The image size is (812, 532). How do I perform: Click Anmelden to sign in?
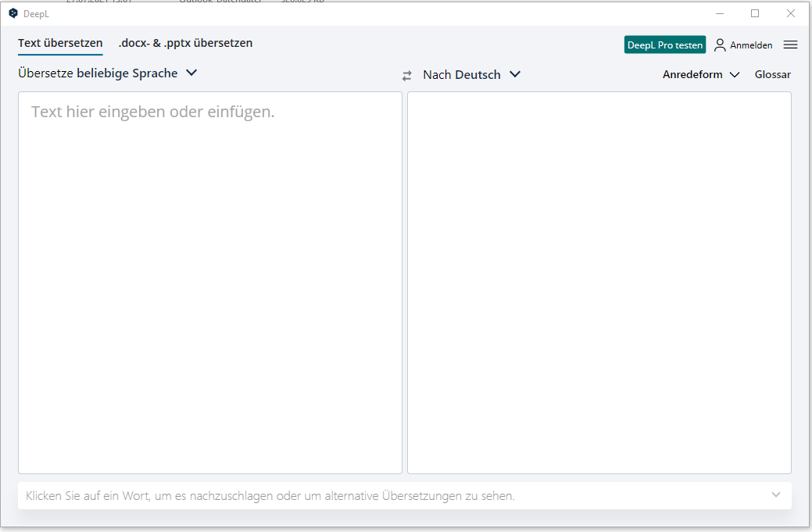coord(751,45)
